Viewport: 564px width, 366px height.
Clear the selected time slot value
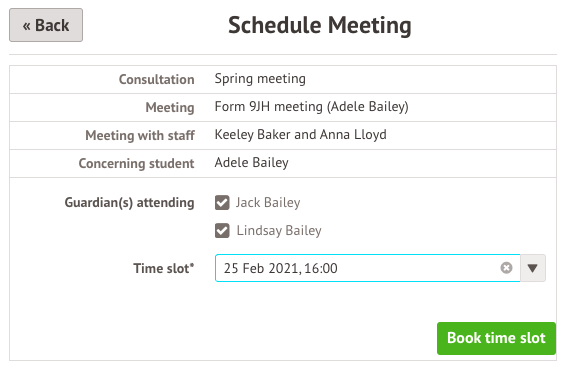[x=506, y=268]
